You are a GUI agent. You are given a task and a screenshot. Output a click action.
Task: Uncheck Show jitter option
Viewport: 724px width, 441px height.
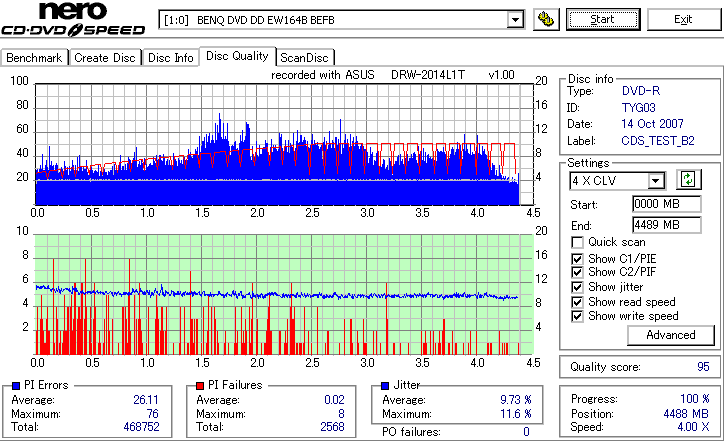pyautogui.click(x=577, y=287)
